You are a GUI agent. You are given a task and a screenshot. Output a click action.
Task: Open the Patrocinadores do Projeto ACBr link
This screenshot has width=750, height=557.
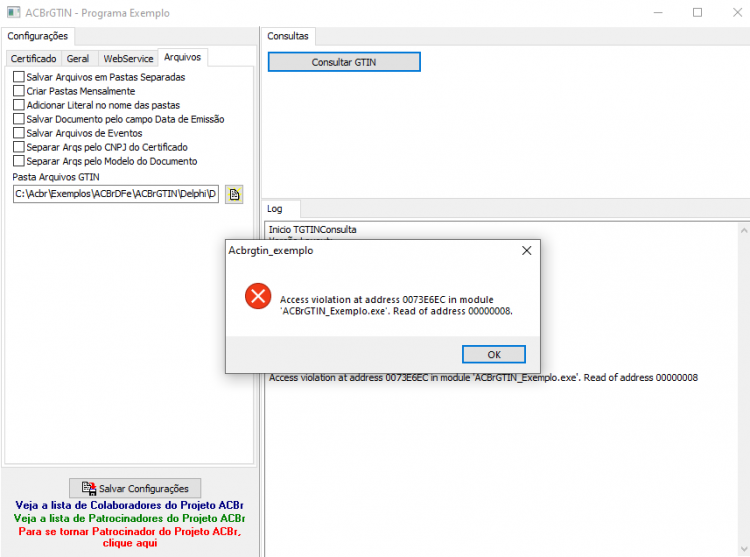[129, 518]
